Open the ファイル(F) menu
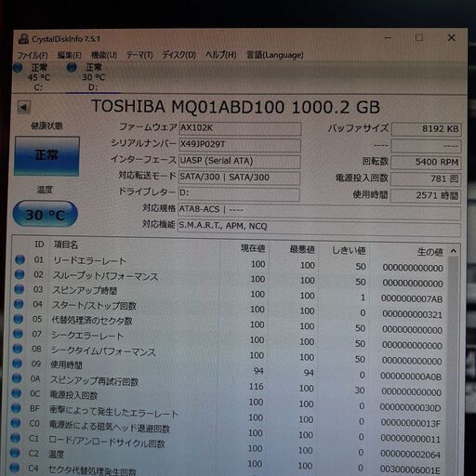Image resolution: width=476 pixels, height=476 pixels. click(x=33, y=56)
